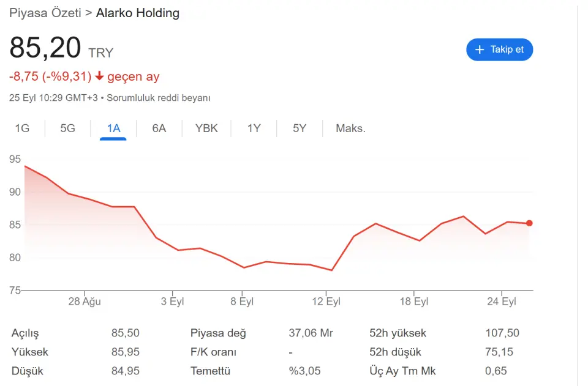Select the 1G time range tab
Viewport: 588px width, 386px height.
click(x=22, y=128)
